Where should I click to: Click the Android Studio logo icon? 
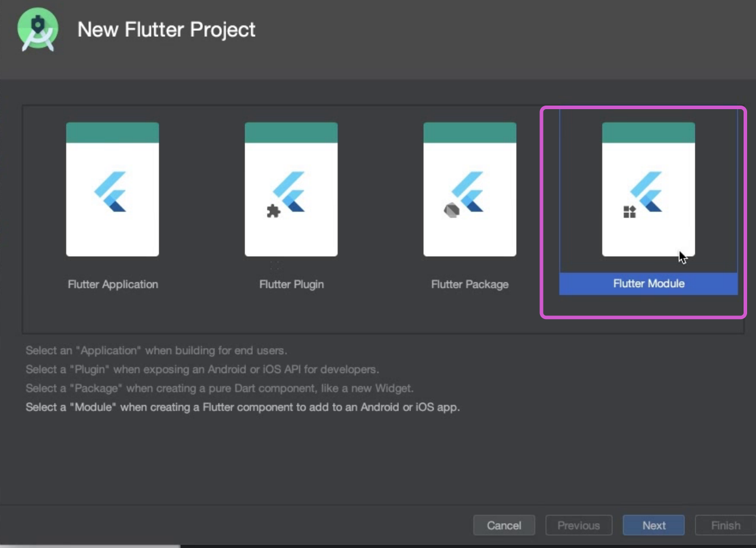click(37, 30)
